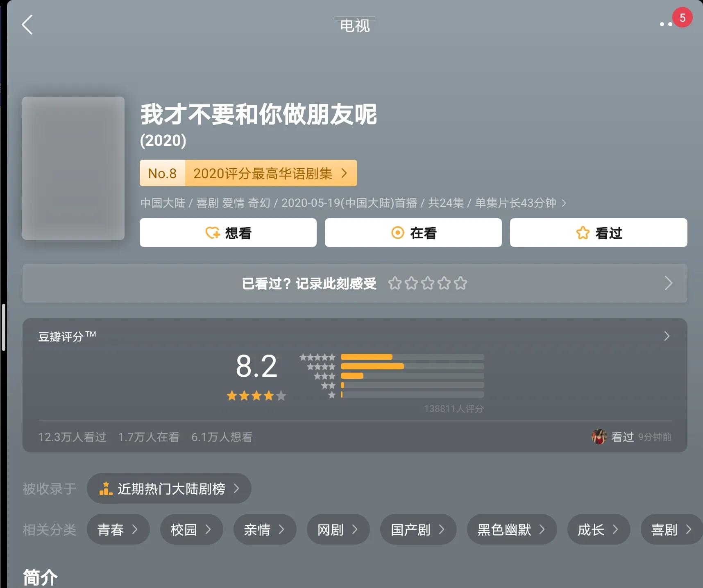This screenshot has width=703, height=588.
Task: Click the recent viewer's avatar near 看过 9分钟前
Action: click(599, 436)
